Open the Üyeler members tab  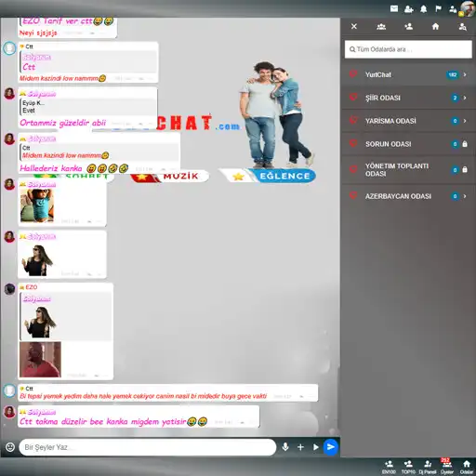[x=447, y=467]
